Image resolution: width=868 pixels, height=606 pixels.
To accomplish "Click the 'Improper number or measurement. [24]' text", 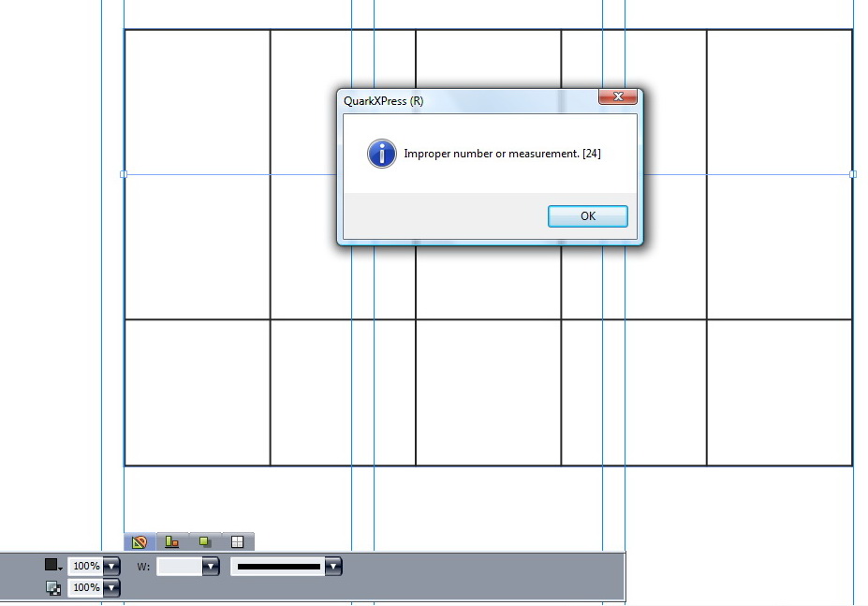I will tap(502, 154).
